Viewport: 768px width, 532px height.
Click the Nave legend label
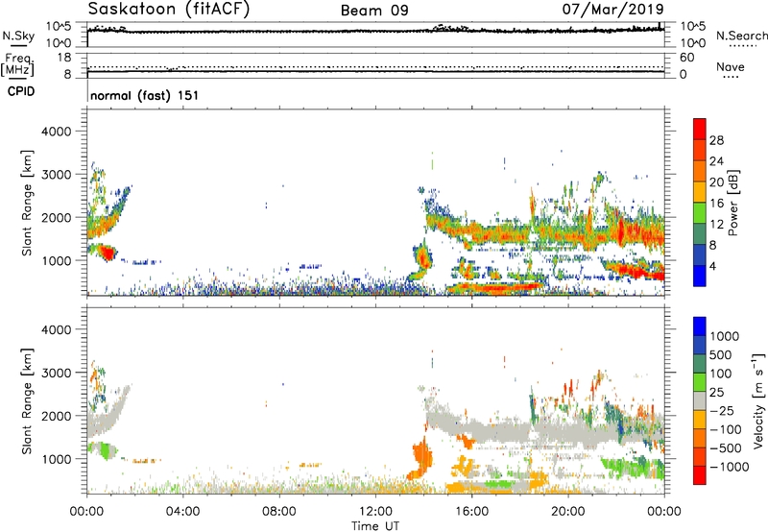tap(730, 67)
